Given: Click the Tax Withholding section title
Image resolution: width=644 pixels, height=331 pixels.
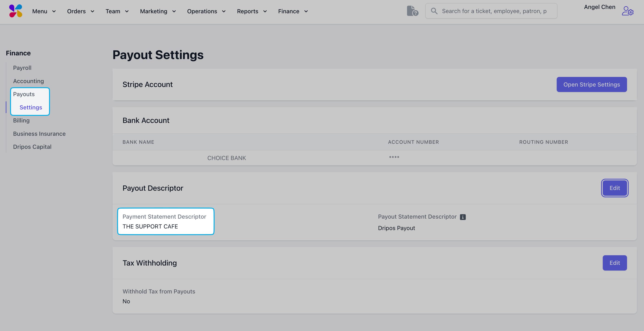Looking at the screenshot, I should tap(149, 263).
